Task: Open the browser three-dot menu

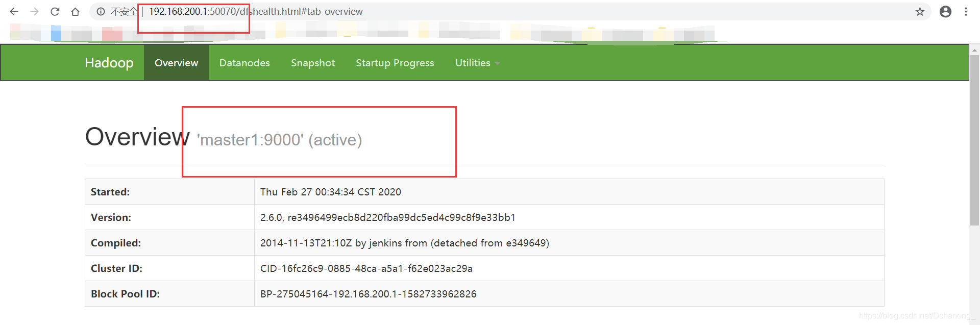Action: click(966, 12)
